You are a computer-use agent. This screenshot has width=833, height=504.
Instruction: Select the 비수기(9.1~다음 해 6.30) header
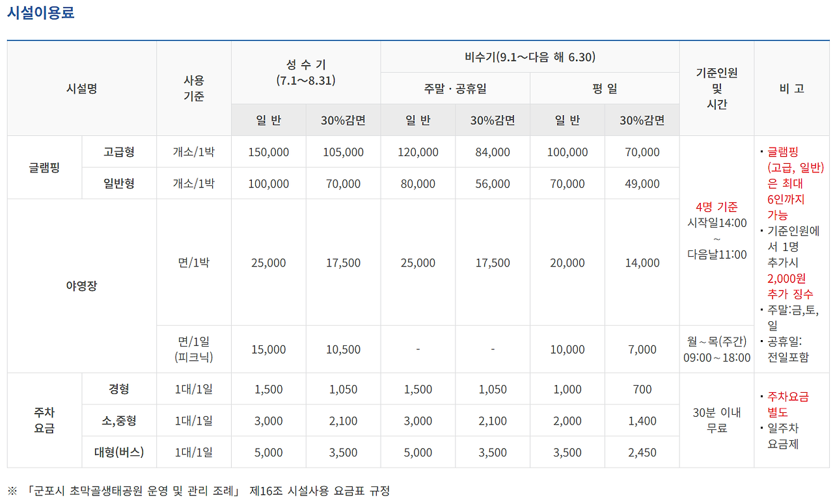[530, 57]
